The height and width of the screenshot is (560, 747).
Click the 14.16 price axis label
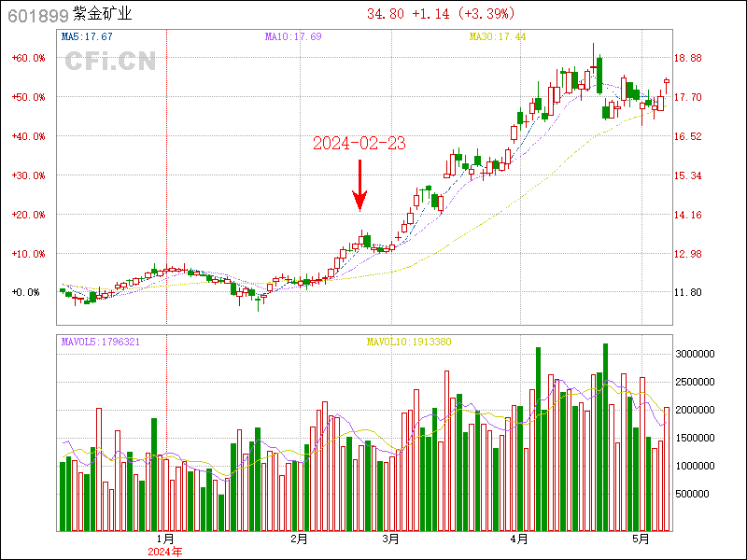click(688, 215)
